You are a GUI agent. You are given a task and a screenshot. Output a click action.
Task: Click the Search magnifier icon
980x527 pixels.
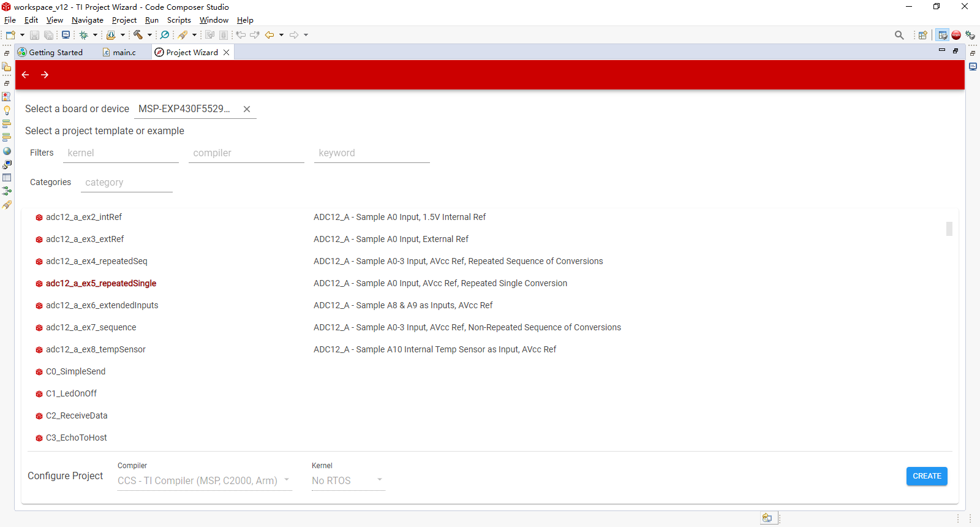tap(899, 35)
